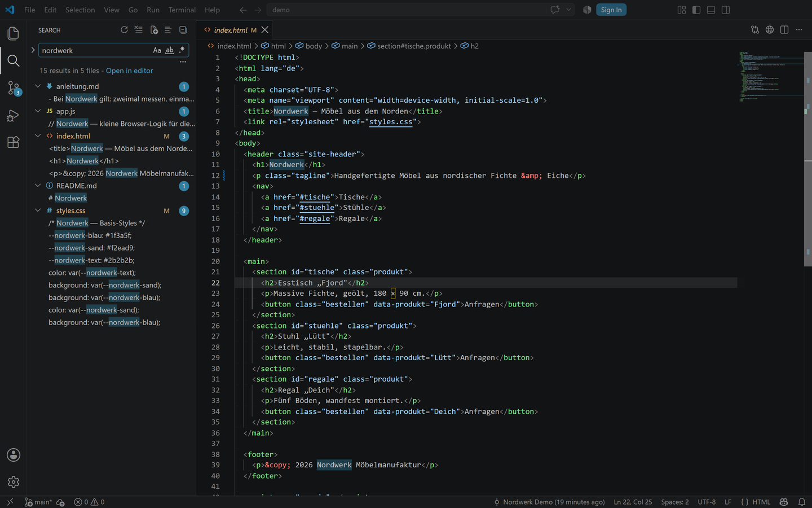
Task: Click the Sign In button
Action: point(611,10)
